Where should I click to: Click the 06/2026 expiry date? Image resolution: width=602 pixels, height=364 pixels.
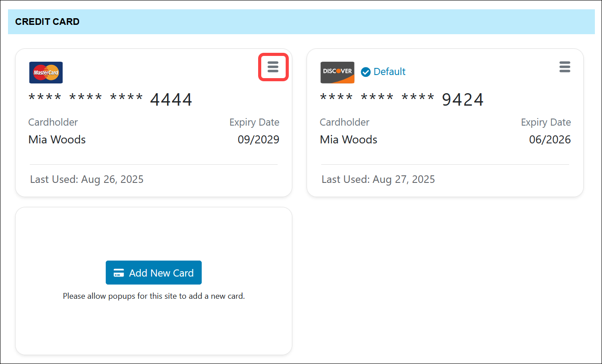coord(550,140)
